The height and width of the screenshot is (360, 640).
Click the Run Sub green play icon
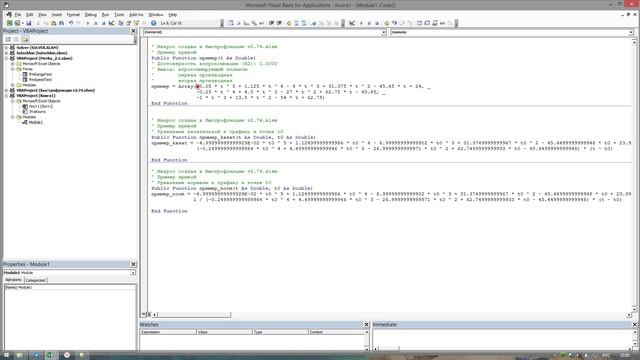88,23
